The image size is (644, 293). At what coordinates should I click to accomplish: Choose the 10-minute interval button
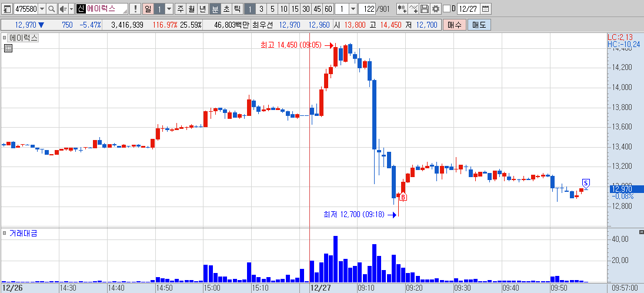tap(284, 9)
